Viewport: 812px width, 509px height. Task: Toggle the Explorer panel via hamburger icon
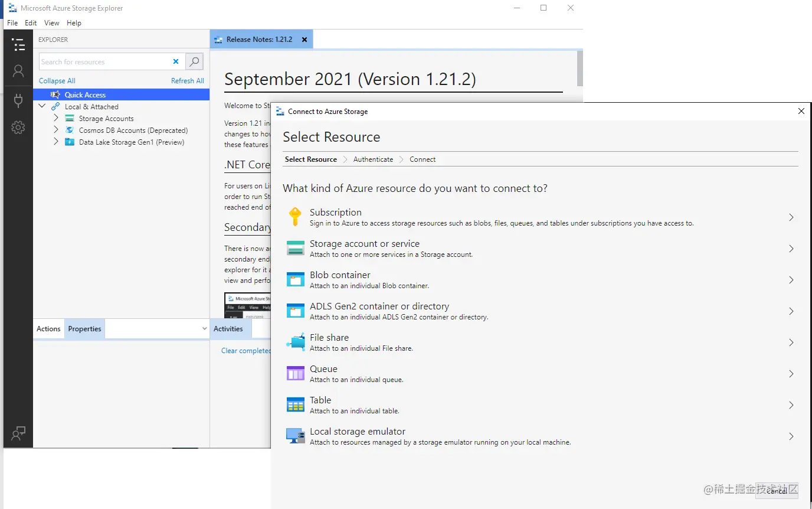coord(18,45)
